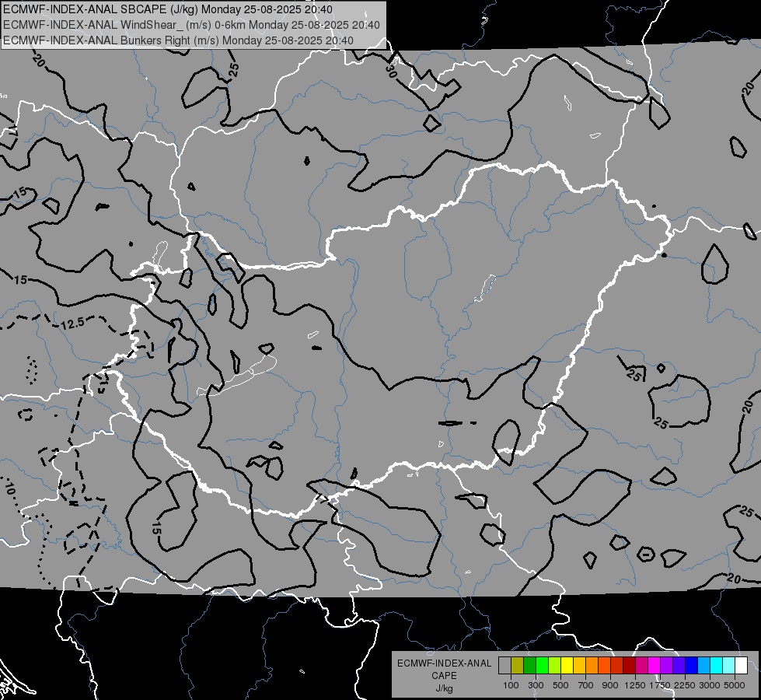Click the olive swatch in CAPE legend
The image size is (761, 700).
click(x=518, y=665)
